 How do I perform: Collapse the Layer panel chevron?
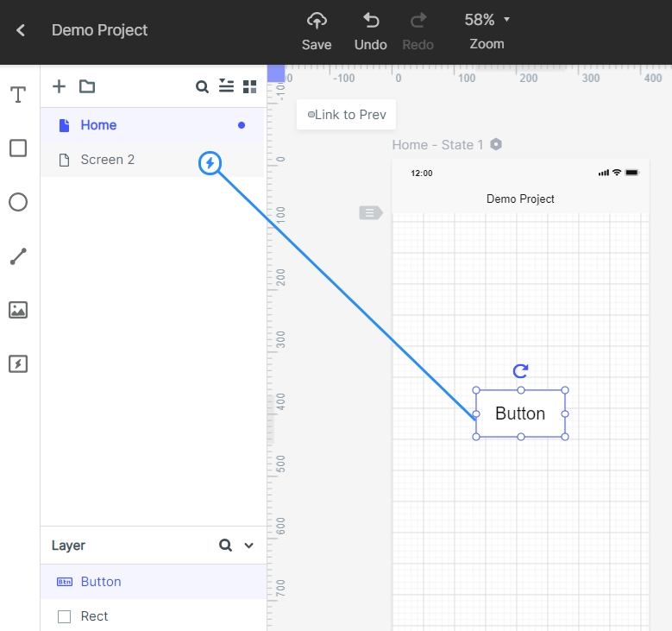coord(249,546)
